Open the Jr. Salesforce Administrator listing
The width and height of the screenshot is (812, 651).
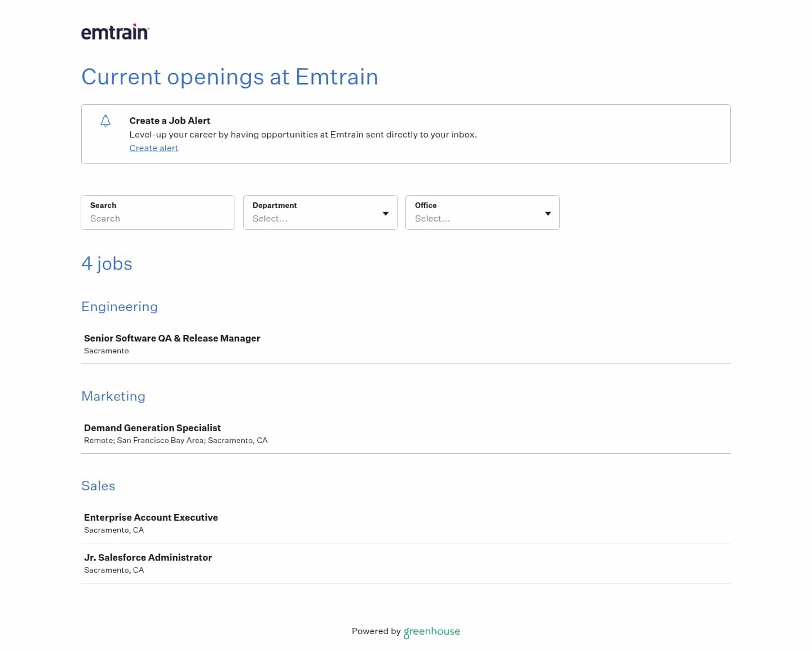point(148,557)
